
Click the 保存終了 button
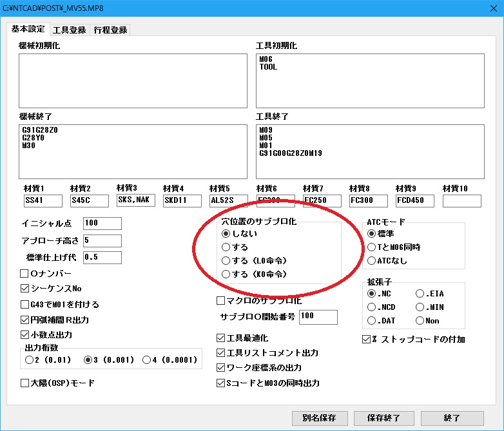pos(383,418)
